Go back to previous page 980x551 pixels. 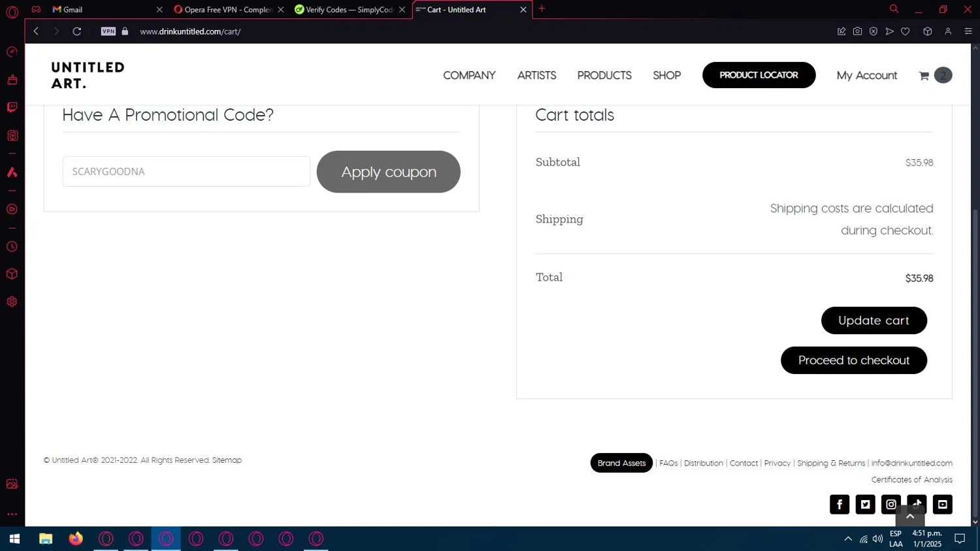(37, 31)
